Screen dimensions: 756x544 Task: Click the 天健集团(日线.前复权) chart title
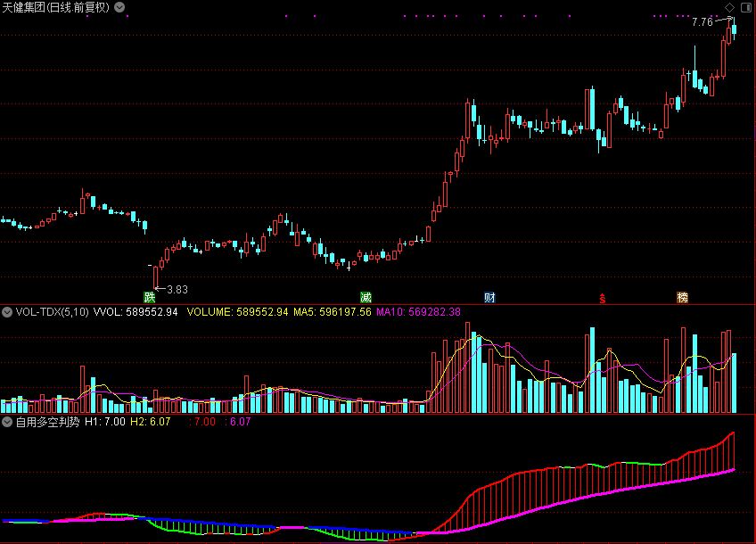(56, 7)
